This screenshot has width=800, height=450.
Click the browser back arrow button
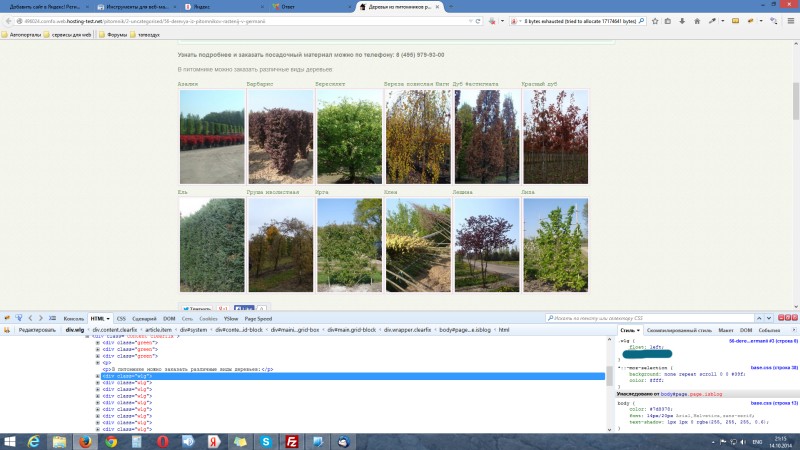click(x=8, y=21)
